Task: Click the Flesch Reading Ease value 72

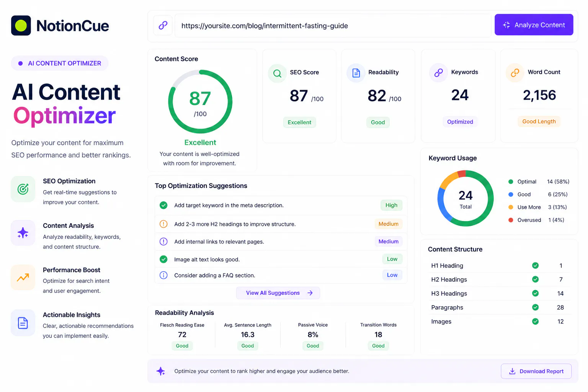Action: [182, 335]
